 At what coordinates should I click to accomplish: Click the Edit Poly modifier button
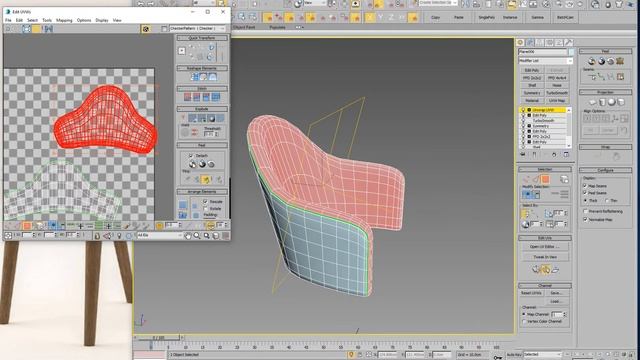click(x=531, y=70)
